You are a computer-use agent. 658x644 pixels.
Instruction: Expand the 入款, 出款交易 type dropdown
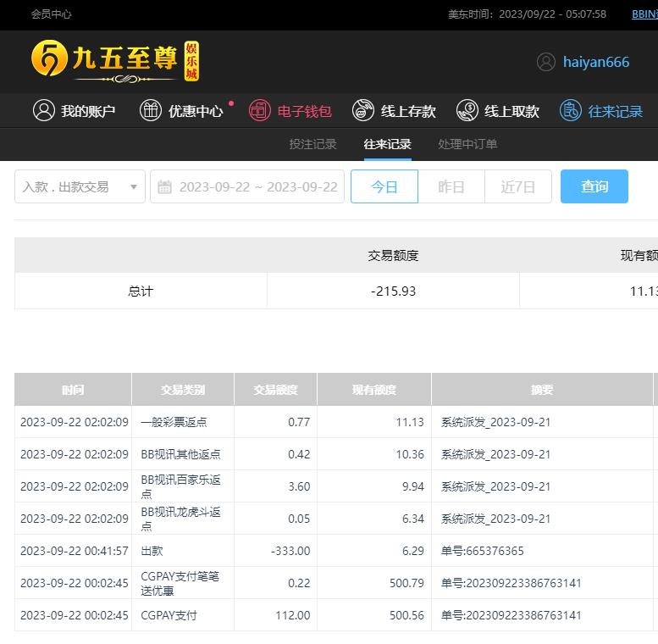point(80,187)
